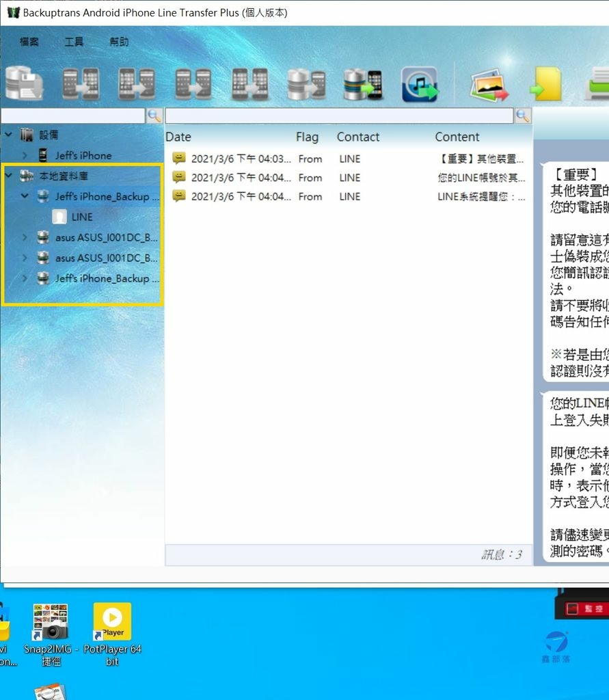Collapse the 本地資料庫 tree node
Image resolution: width=609 pixels, height=700 pixels.
pyautogui.click(x=8, y=176)
